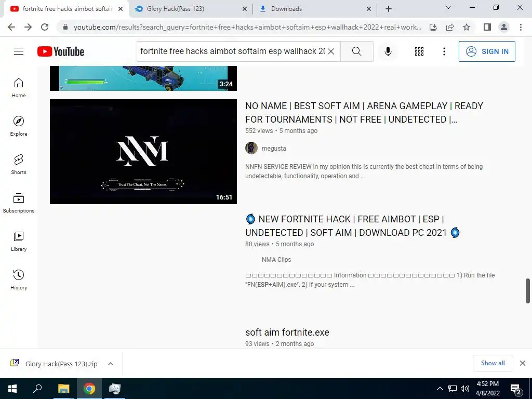Open Library in sidebar
This screenshot has width=532, height=399.
[19, 242]
